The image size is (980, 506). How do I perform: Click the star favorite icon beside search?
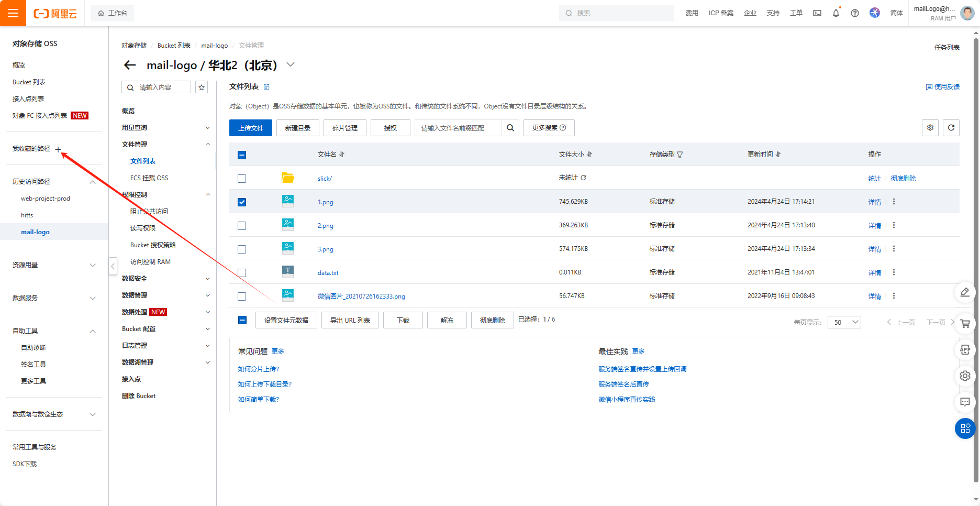202,87
